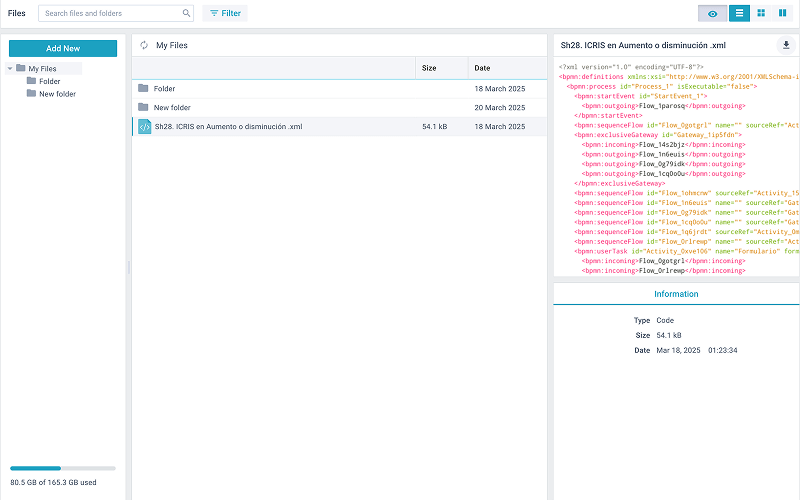Click the 80.5 GB of 165.3 GB used text
Viewport: 800px width, 500px height.
tap(53, 482)
